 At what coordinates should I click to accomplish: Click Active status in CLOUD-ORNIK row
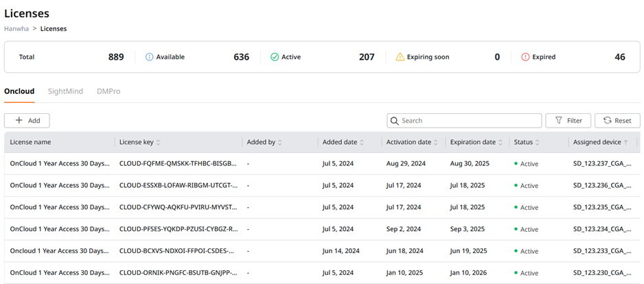tap(527, 273)
